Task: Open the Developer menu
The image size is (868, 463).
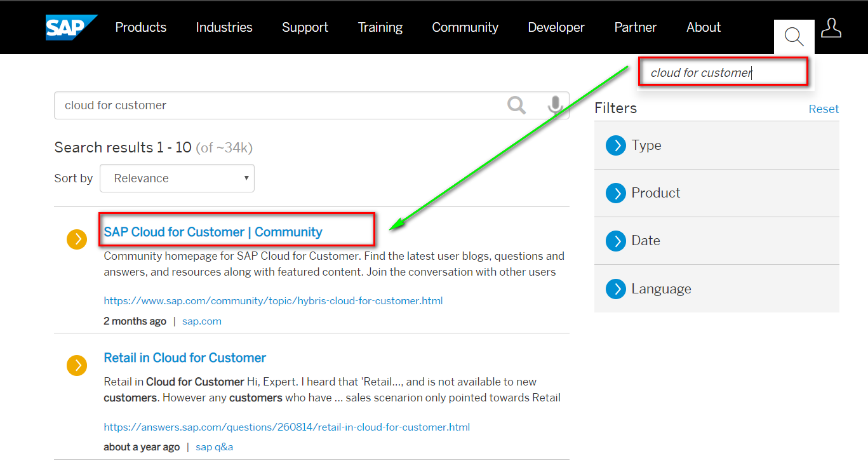Action: tap(556, 27)
